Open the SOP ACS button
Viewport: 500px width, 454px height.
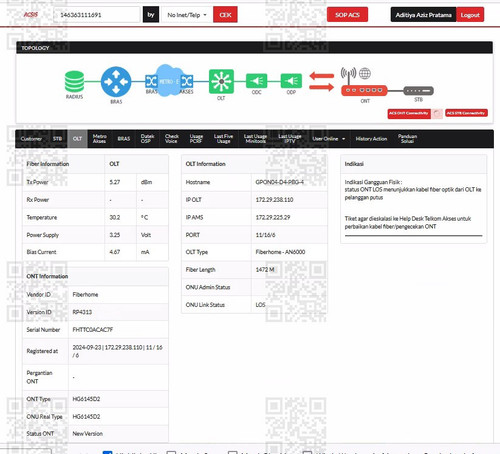click(347, 15)
